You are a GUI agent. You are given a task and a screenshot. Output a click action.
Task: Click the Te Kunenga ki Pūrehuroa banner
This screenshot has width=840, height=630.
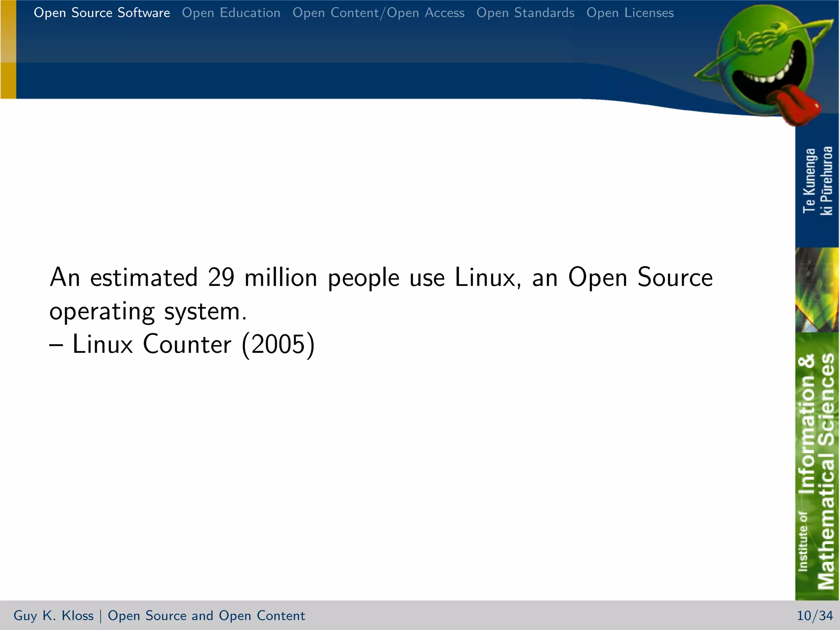coord(817,180)
